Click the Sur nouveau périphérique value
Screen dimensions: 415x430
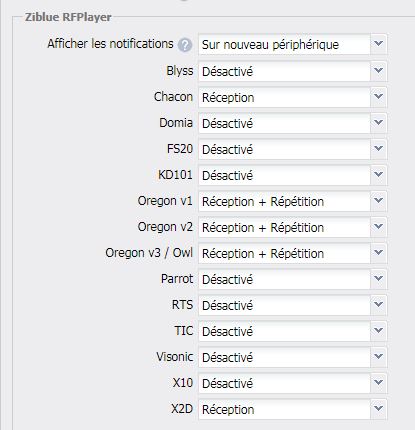pos(270,45)
